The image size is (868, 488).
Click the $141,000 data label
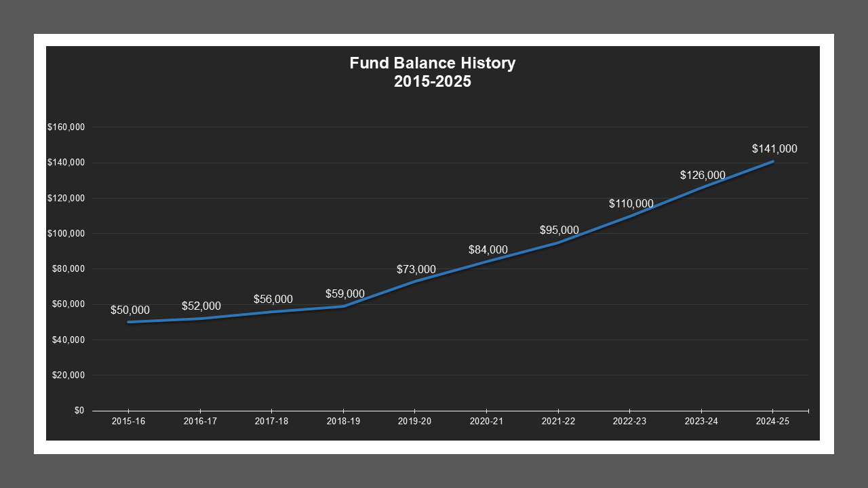(x=774, y=148)
